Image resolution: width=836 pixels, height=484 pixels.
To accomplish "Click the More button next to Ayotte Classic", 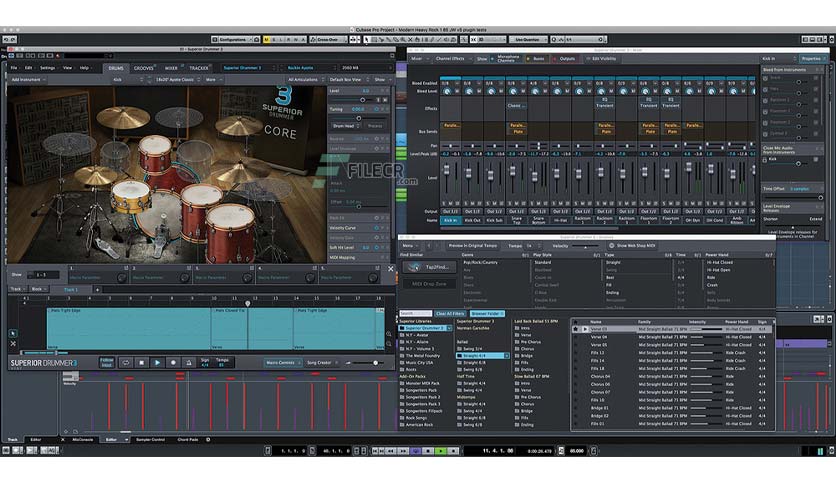I will tap(213, 79).
